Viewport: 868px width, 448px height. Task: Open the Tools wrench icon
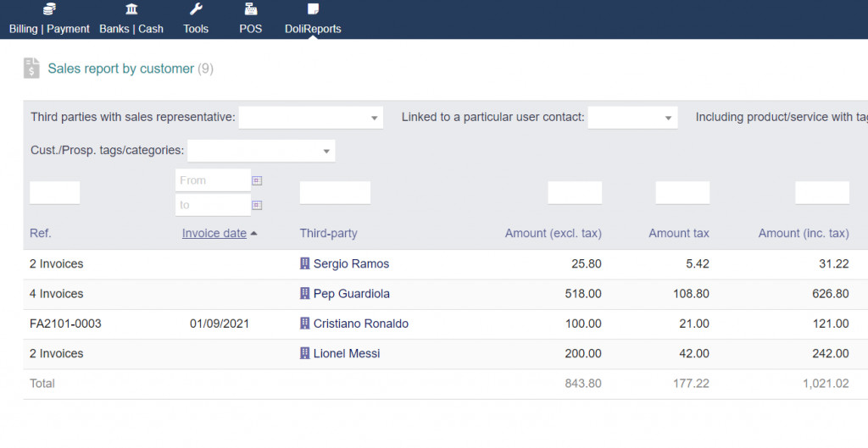coord(196,9)
